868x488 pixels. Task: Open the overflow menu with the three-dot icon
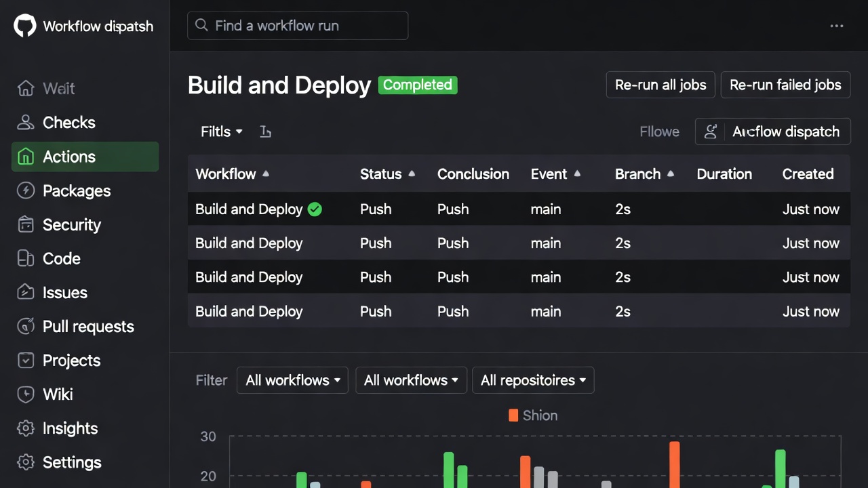pos(836,26)
